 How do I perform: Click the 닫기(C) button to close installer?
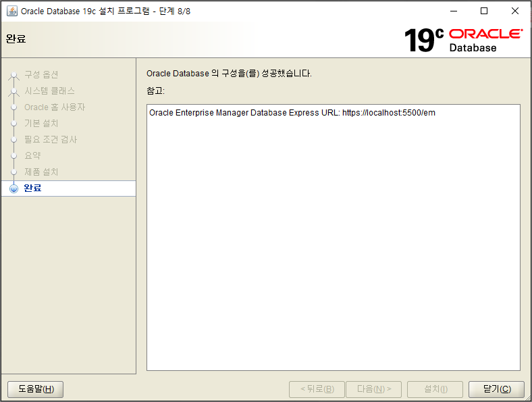tap(496, 389)
